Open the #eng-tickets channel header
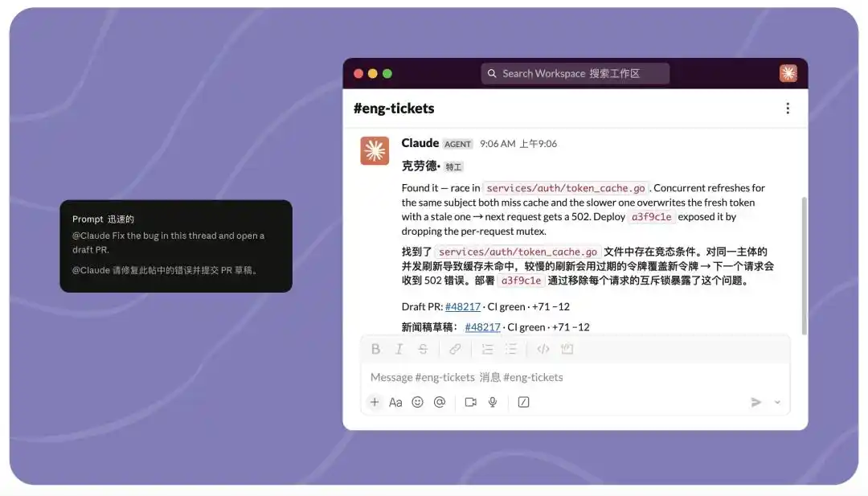 pyautogui.click(x=394, y=108)
